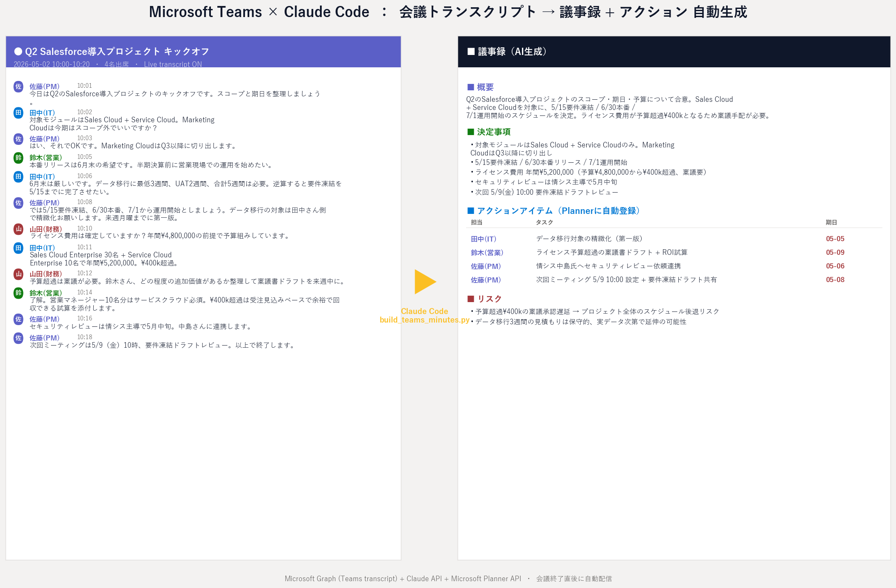Click the risk bullet 予算超過¥400kの稟議承認遅延

click(595, 311)
